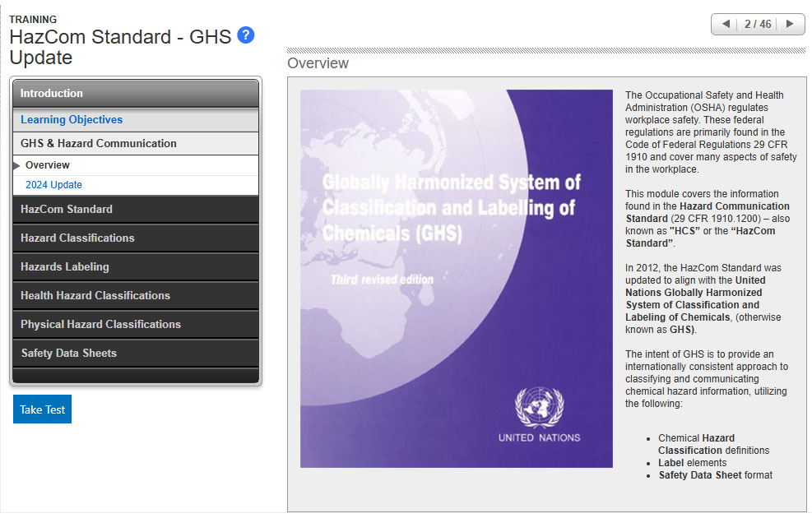
Task: Click the empty bottom bar of sidebar
Action: (x=136, y=376)
